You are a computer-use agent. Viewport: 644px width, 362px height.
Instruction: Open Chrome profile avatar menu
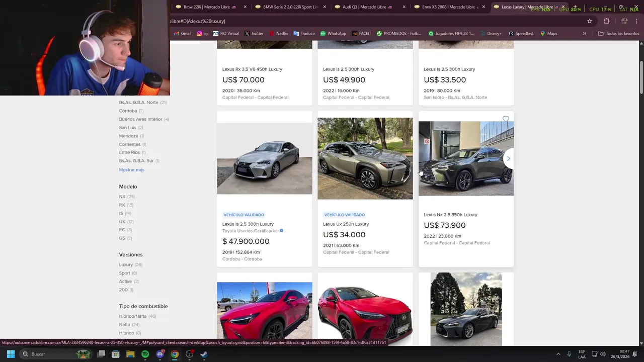point(624,21)
